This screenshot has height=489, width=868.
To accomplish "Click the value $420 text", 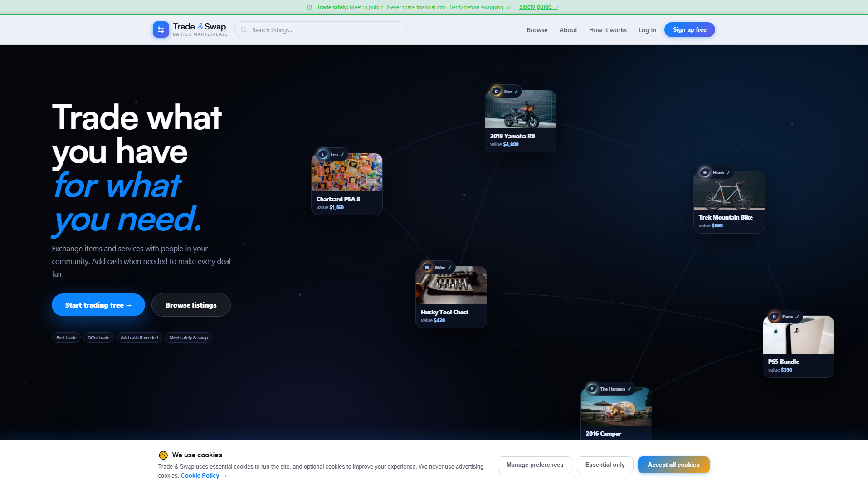I will point(433,320).
